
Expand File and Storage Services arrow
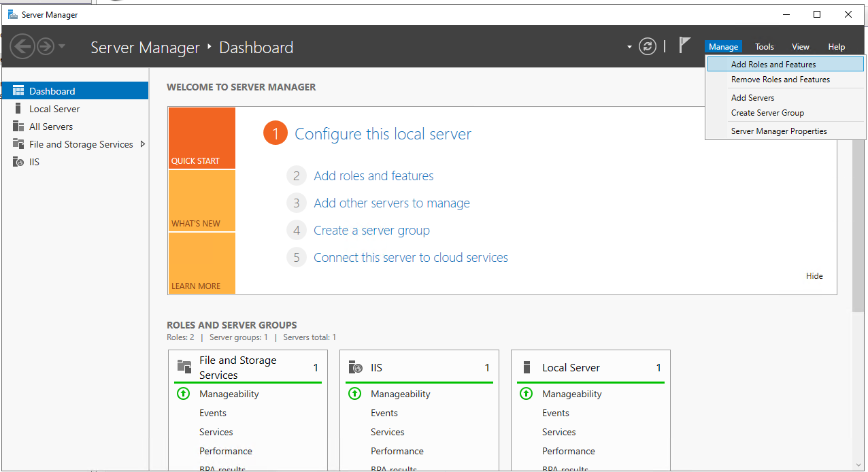[x=142, y=144]
